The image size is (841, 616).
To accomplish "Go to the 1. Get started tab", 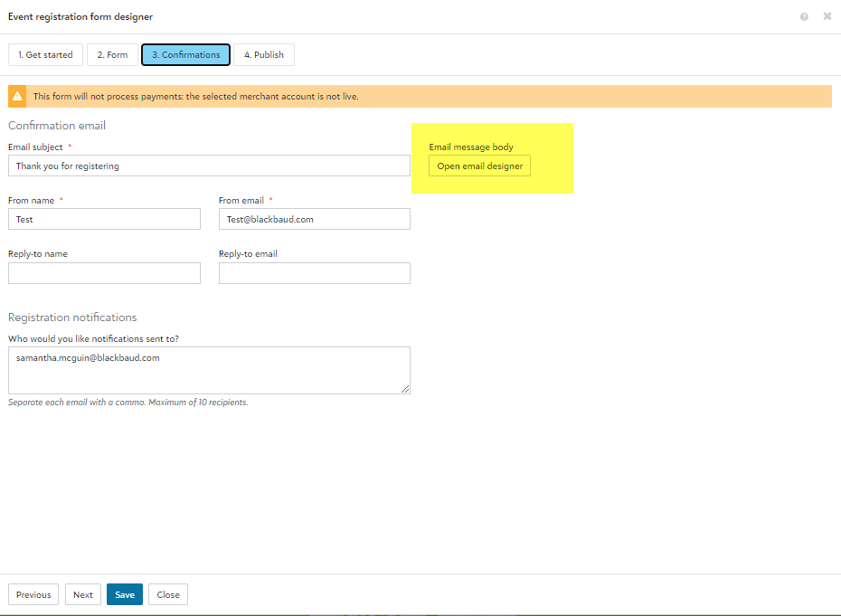I will click(x=45, y=55).
